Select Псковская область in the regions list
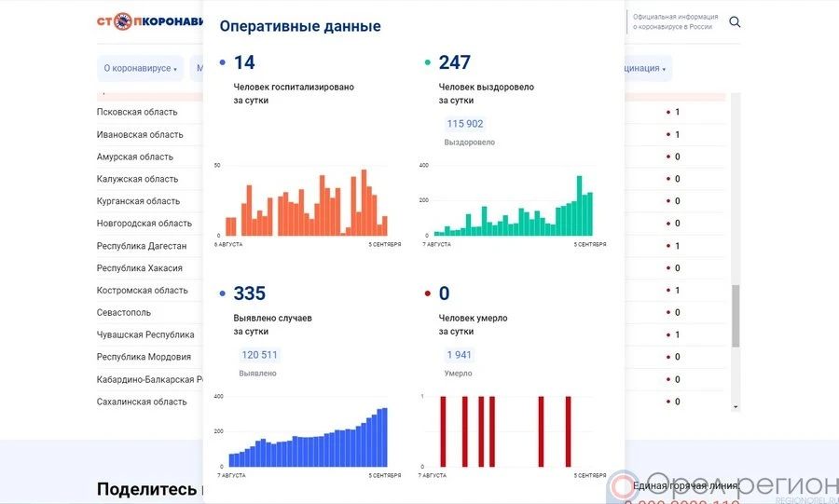The image size is (839, 504). (x=137, y=112)
